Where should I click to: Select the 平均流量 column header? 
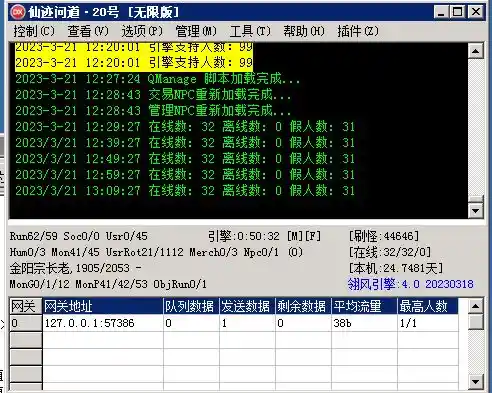click(364, 306)
